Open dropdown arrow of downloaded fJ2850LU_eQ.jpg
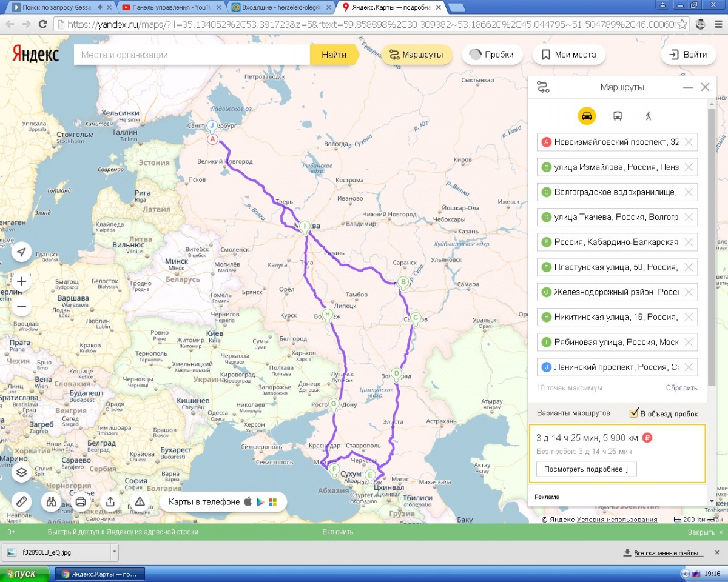Viewport: 728px width, 582px height. click(x=114, y=552)
